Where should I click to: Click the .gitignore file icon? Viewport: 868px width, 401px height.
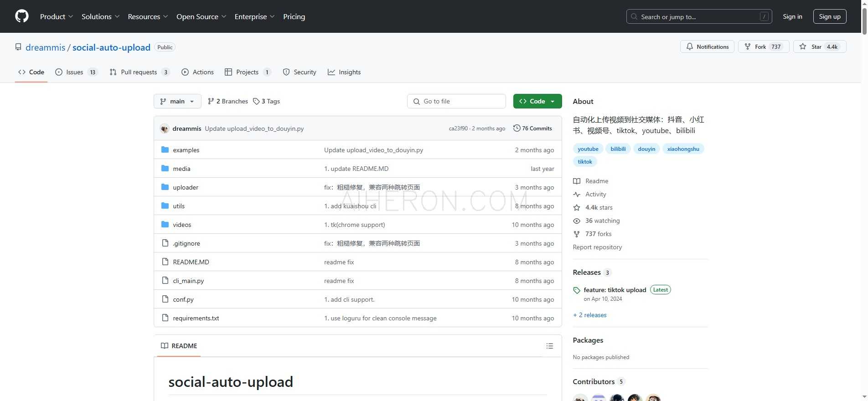coord(165,243)
